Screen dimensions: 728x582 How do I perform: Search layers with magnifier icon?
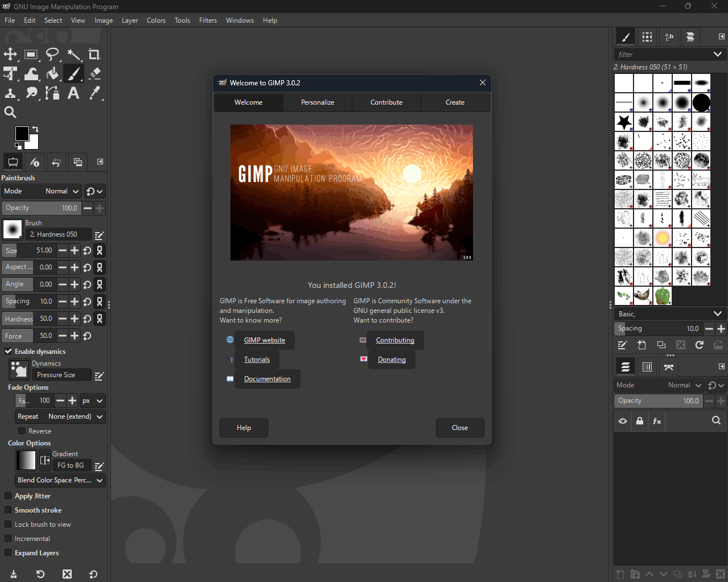point(716,420)
